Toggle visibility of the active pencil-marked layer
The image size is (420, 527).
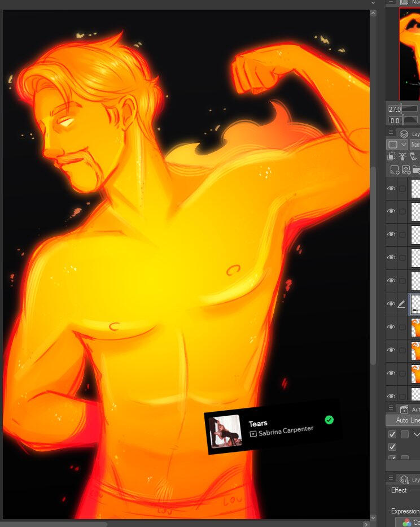[391, 304]
